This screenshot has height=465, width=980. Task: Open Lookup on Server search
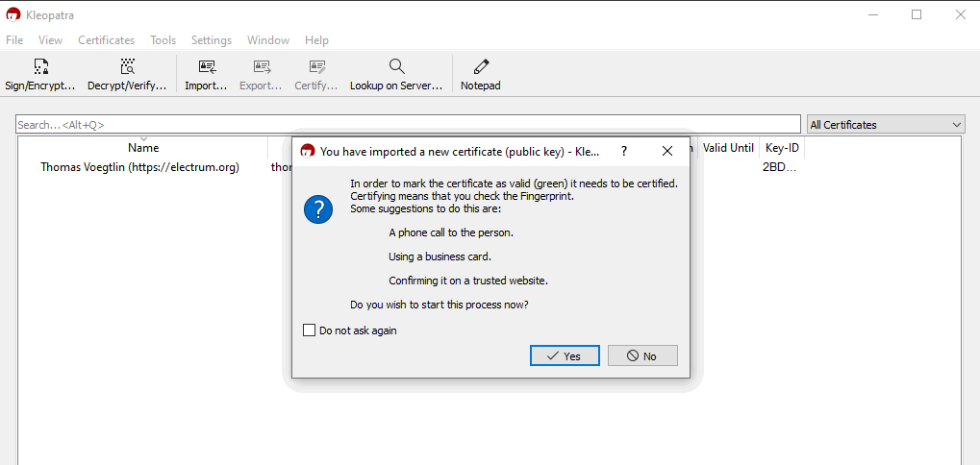(x=395, y=67)
